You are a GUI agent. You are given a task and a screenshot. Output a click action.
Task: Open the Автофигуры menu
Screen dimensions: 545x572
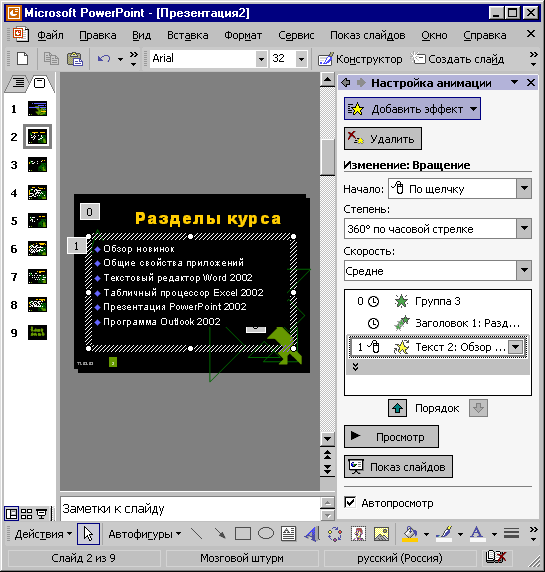point(144,534)
